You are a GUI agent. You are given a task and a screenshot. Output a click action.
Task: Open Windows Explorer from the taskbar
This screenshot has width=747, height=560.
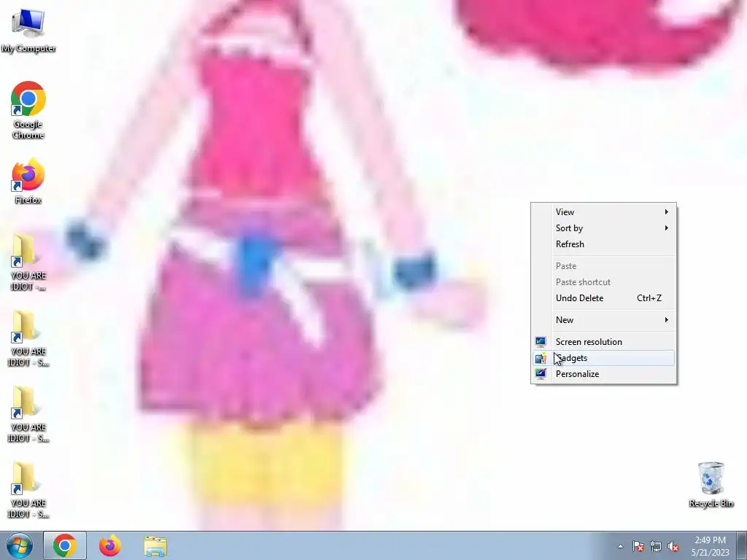click(x=155, y=546)
